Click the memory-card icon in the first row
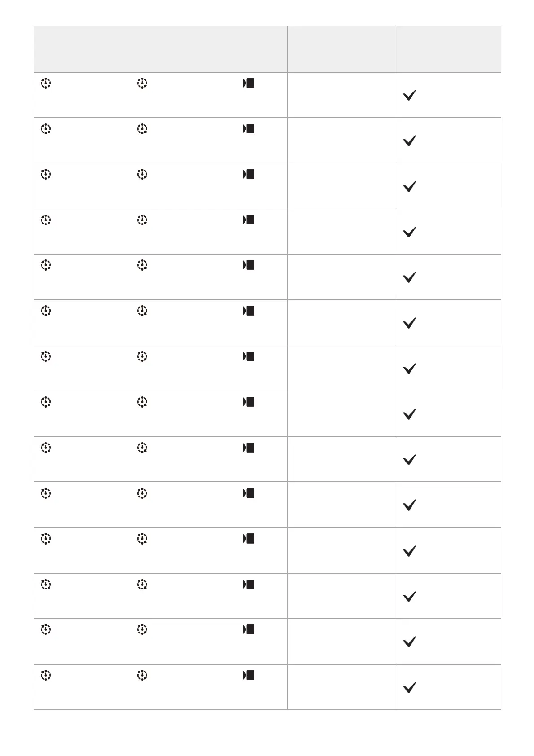Image resolution: width=534 pixels, height=756 pixels. click(249, 83)
